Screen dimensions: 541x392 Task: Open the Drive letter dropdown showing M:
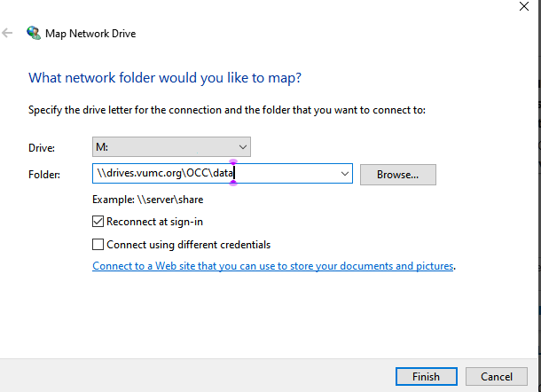(171, 146)
